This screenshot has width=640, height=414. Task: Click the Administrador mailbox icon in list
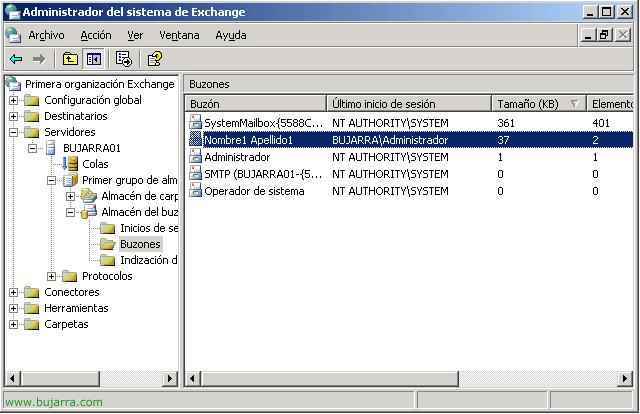[x=196, y=157]
